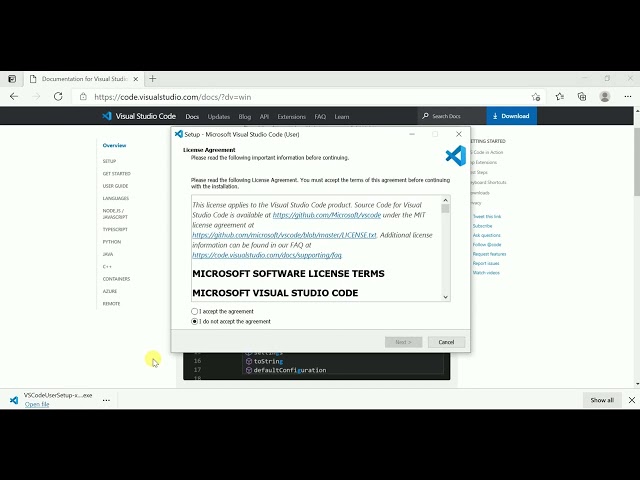Click the 'Report issues' link
The width and height of the screenshot is (640, 480).
pos(486,264)
